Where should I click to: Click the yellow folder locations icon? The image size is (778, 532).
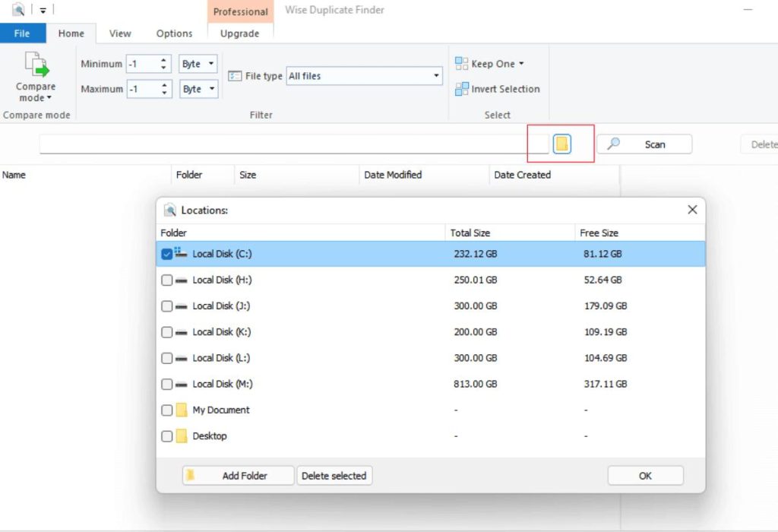[x=561, y=144]
